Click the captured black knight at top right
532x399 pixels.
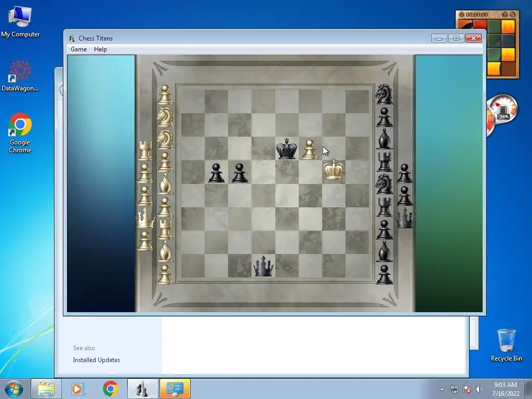coord(384,94)
